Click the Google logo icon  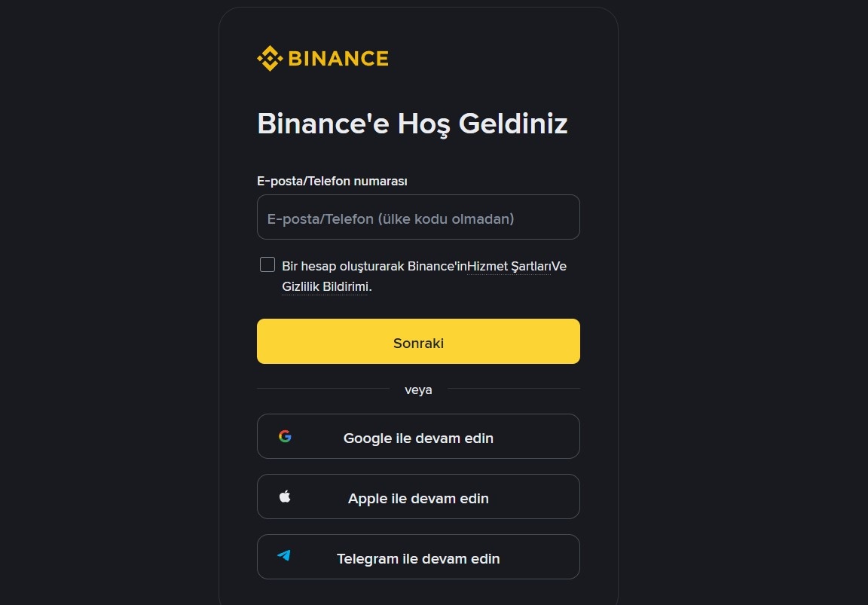click(285, 436)
